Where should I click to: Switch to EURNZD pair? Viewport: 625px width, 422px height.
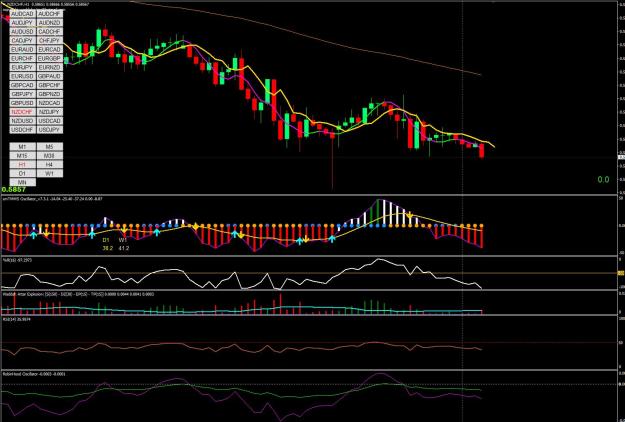(49, 67)
